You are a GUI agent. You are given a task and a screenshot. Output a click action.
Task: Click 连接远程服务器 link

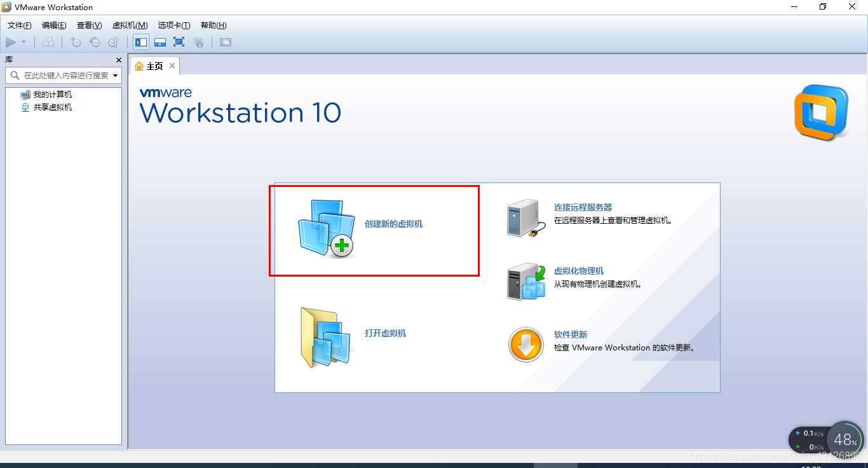point(583,207)
